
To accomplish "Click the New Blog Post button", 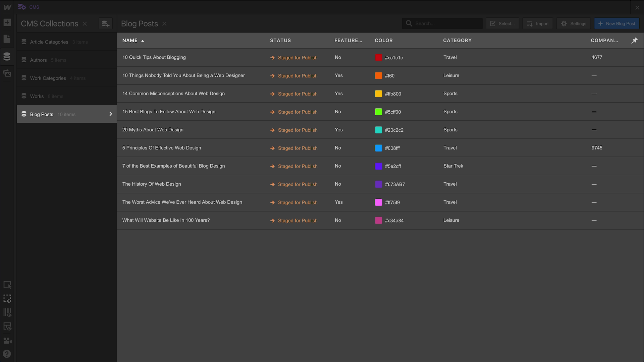I will pyautogui.click(x=616, y=23).
